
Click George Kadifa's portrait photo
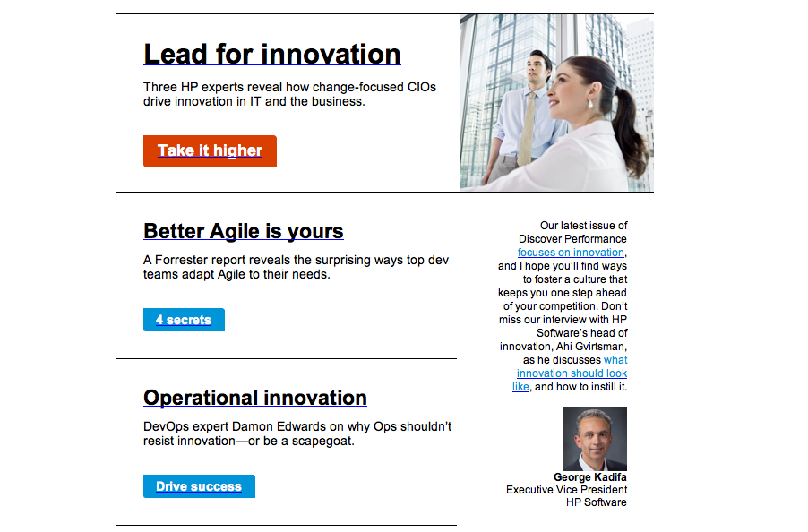pos(595,438)
